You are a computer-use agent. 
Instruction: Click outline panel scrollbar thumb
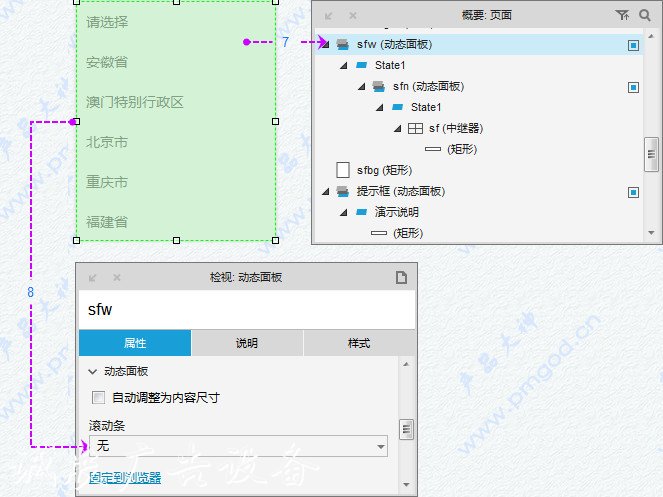[x=651, y=154]
